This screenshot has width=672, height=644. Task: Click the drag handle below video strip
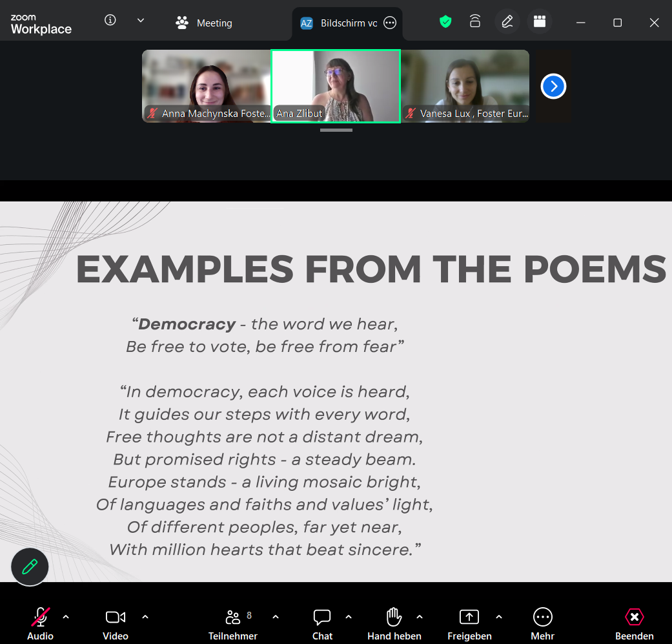(336, 130)
